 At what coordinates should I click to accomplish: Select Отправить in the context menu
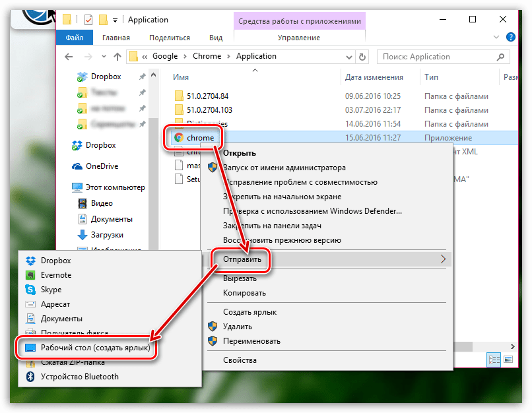click(242, 259)
